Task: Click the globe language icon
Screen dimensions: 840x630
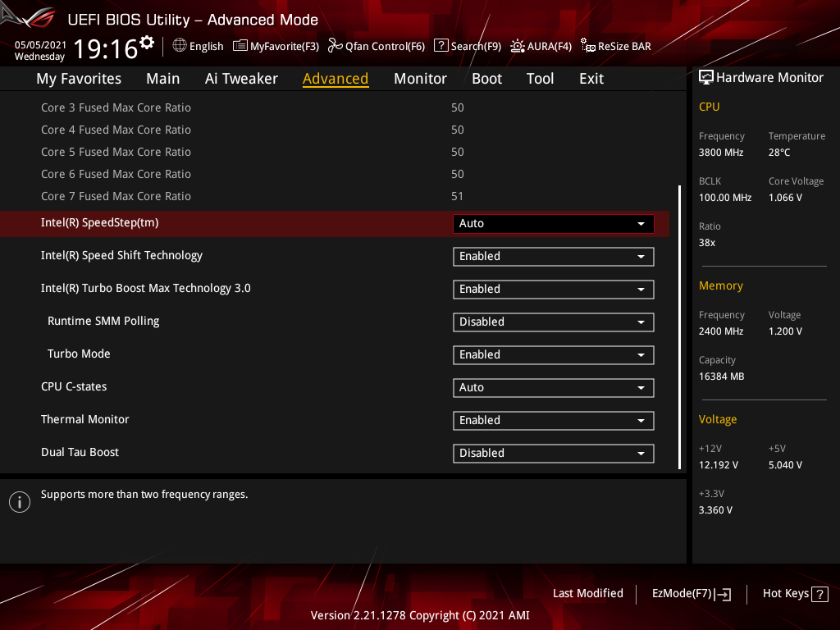Action: click(x=180, y=46)
